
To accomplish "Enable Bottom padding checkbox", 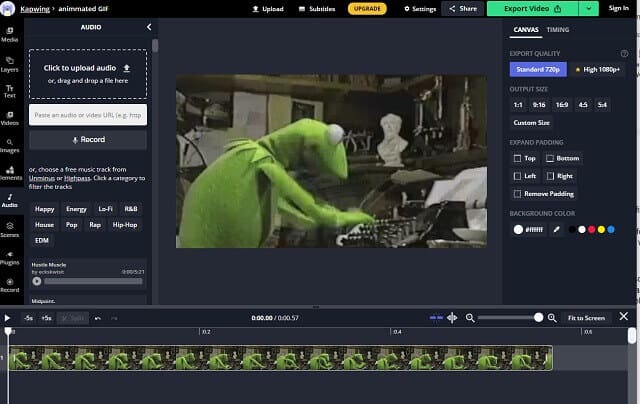I will [550, 158].
